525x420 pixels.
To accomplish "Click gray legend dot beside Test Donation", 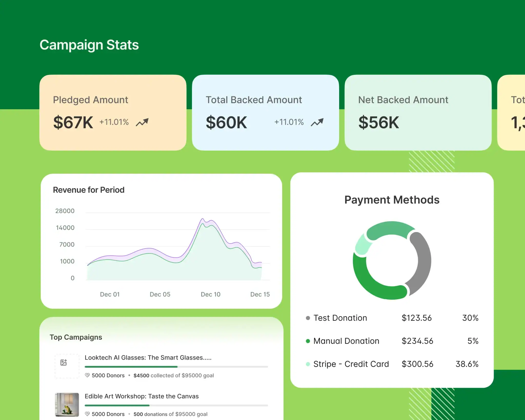I will click(308, 318).
